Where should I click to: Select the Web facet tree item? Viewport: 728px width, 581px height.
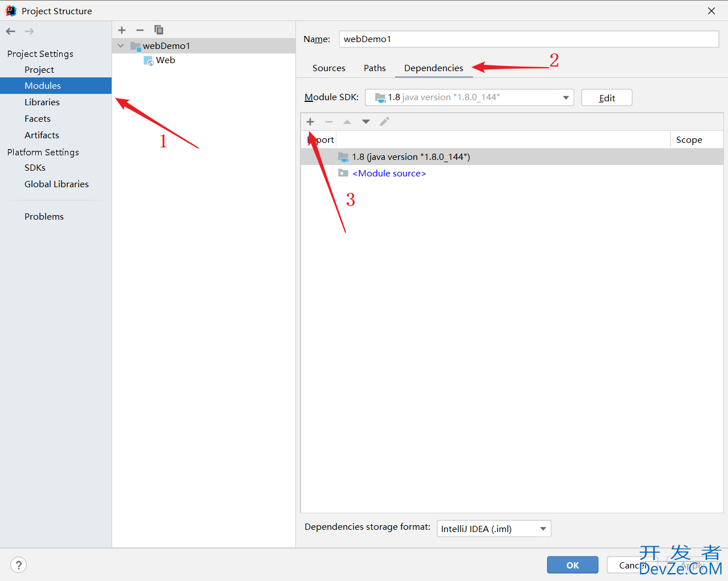click(166, 60)
